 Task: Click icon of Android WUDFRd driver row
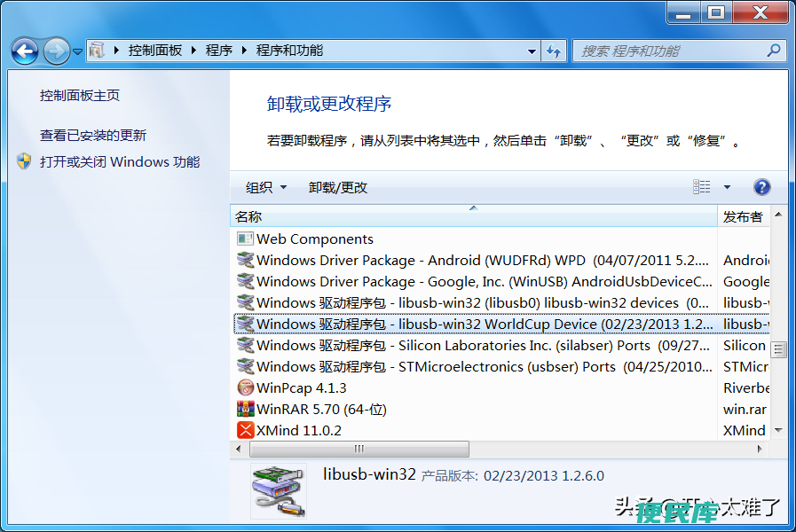pos(245,260)
